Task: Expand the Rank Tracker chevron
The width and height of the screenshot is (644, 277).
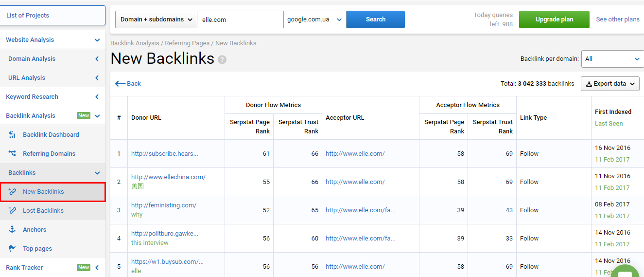Action: (x=97, y=268)
